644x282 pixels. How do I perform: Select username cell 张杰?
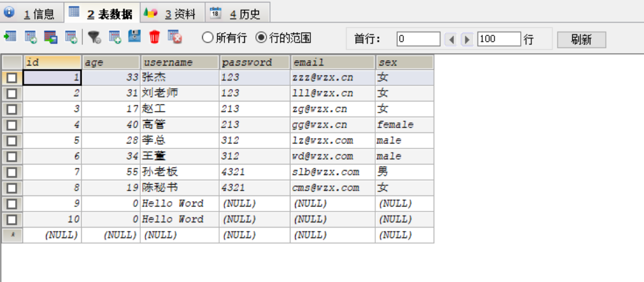[179, 78]
